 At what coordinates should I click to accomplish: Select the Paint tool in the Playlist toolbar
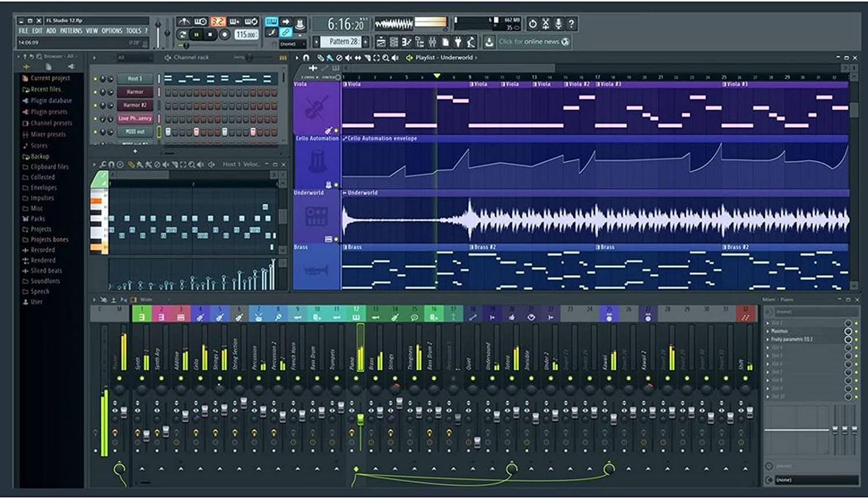tap(330, 57)
